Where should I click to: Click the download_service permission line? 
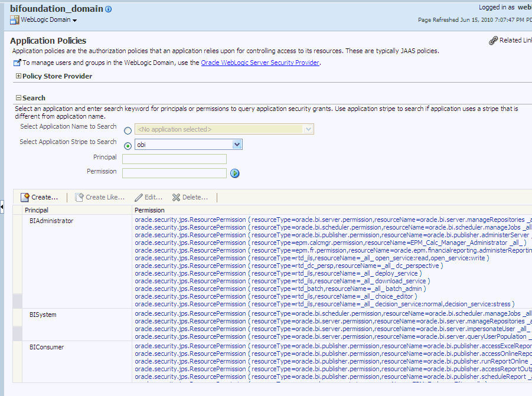(x=282, y=281)
